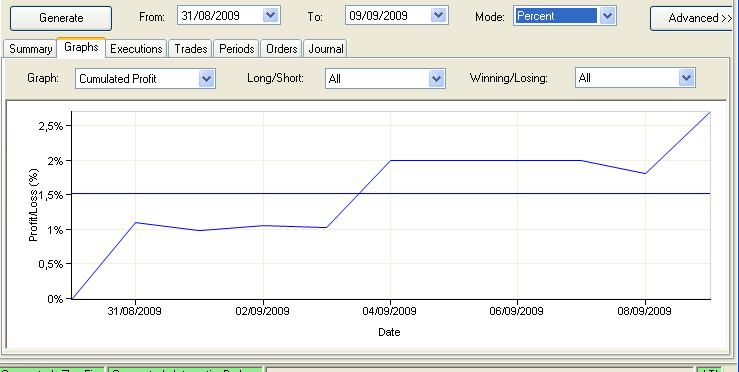Switch to the Executions tab

point(136,49)
